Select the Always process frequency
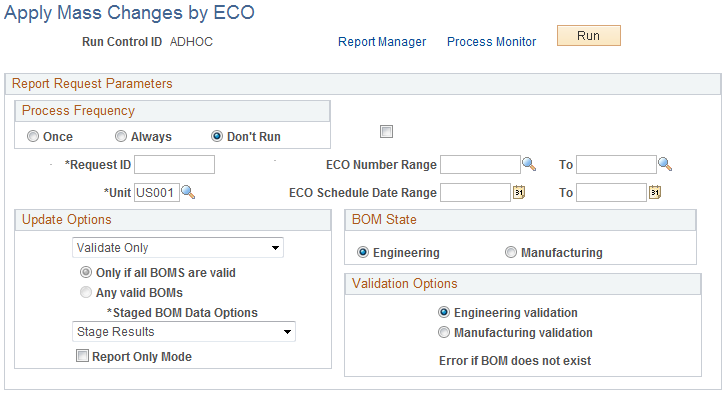This screenshot has width=727, height=398. tap(121, 136)
